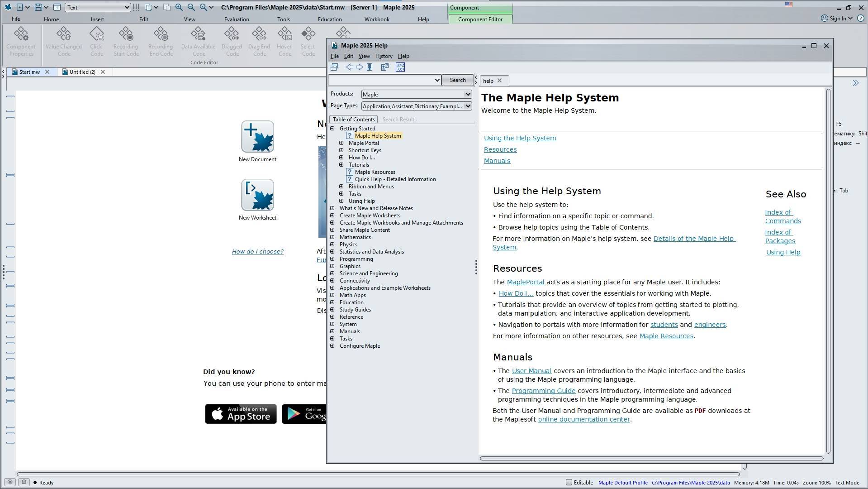Click the Search button in Help
868x489 pixels.
458,80
